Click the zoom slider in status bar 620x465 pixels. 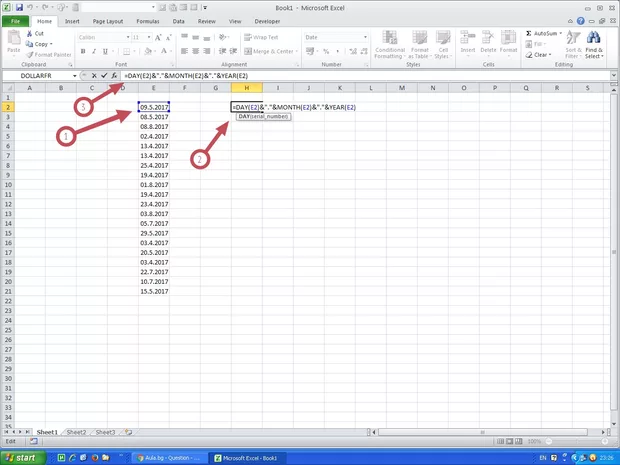tap(577, 441)
